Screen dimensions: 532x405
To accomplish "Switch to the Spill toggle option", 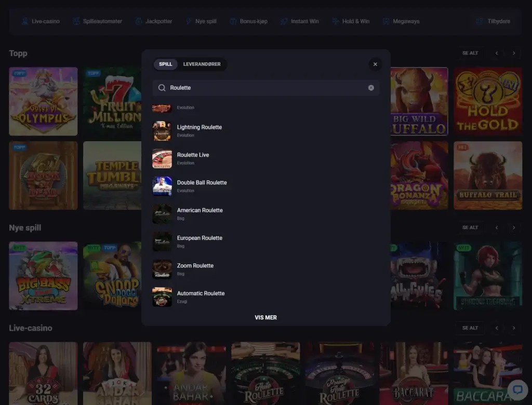I will 166,64.
